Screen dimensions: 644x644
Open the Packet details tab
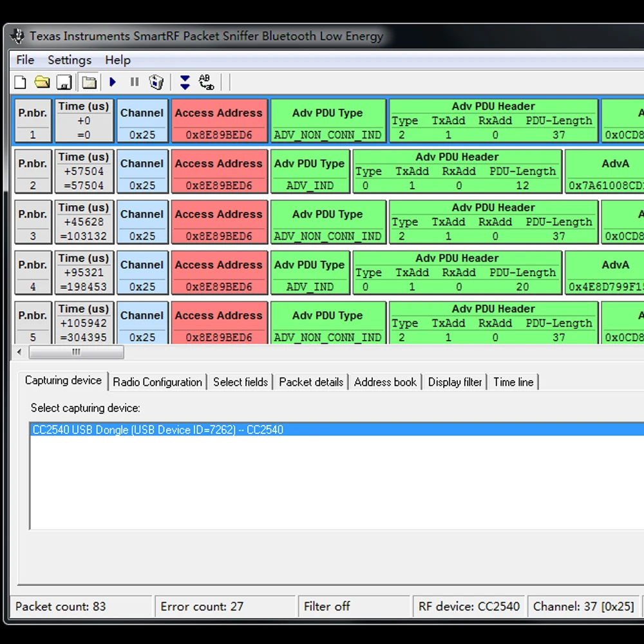tap(311, 382)
